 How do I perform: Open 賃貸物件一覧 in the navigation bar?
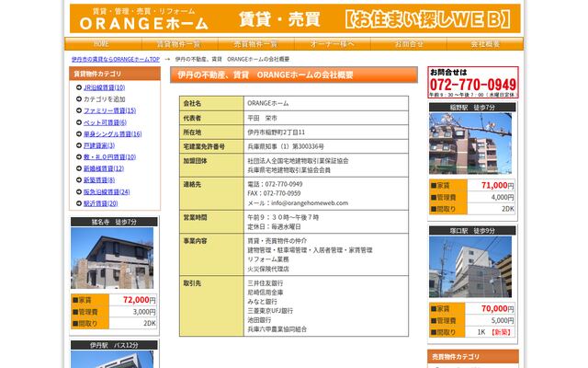click(x=180, y=44)
